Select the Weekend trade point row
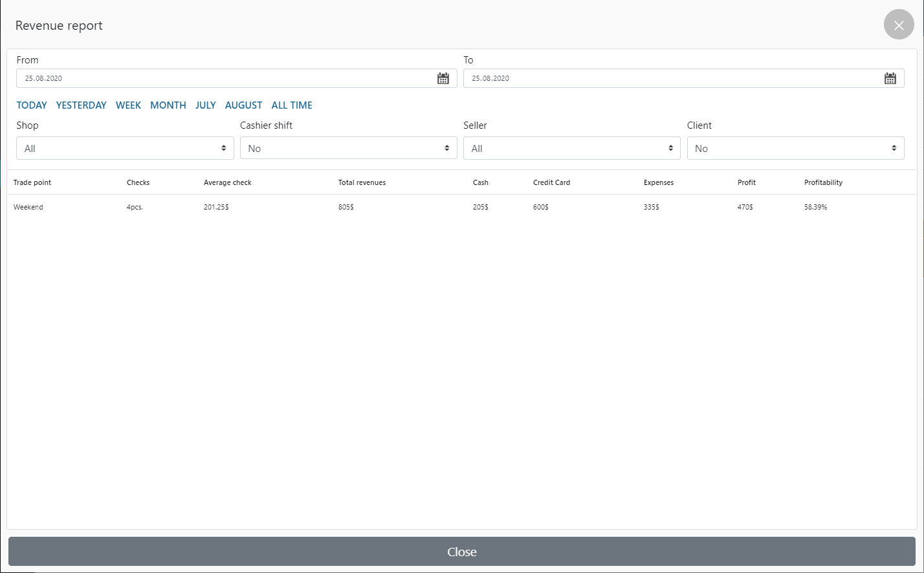 click(28, 207)
